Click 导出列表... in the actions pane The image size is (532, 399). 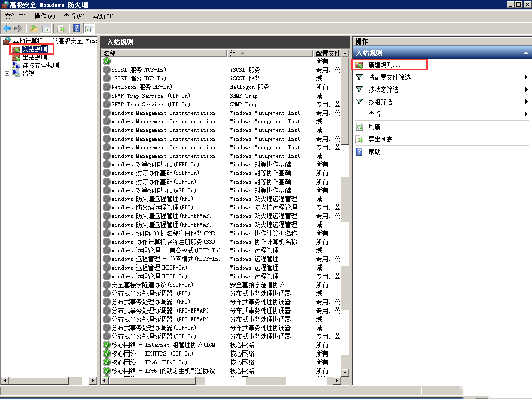coord(384,140)
